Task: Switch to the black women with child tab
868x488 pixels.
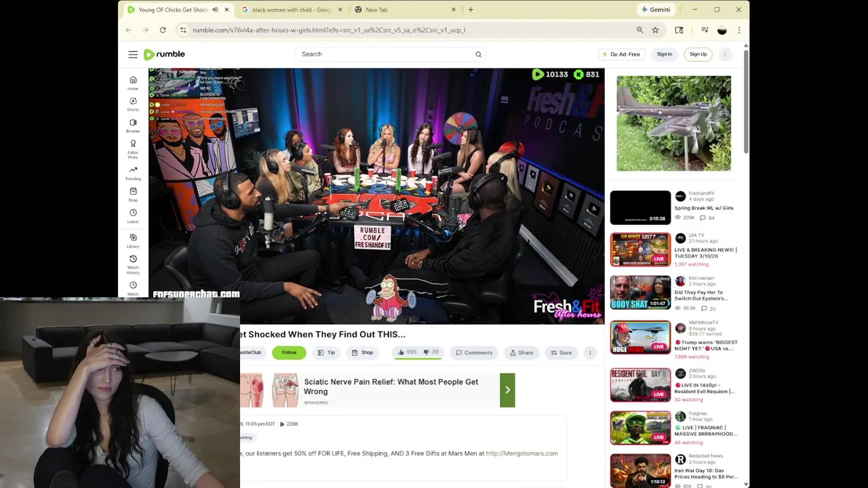Action: pos(292,9)
